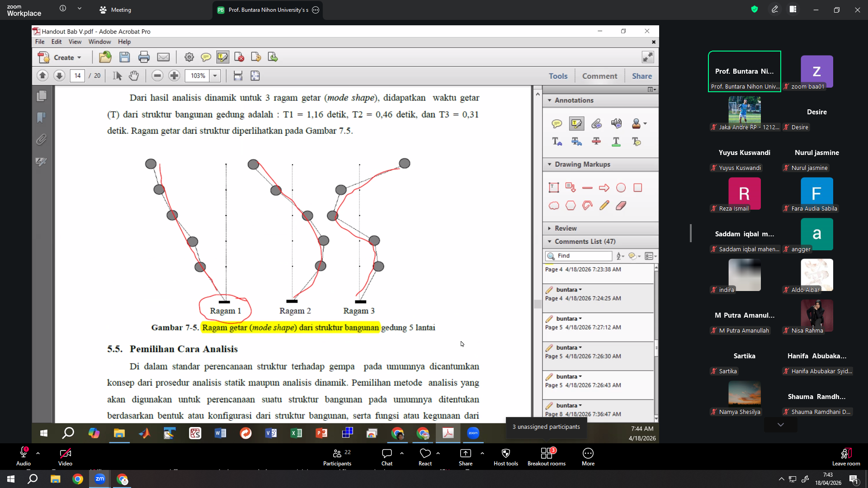This screenshot has width=868, height=488.
Task: Open the Window menu
Action: tap(99, 42)
